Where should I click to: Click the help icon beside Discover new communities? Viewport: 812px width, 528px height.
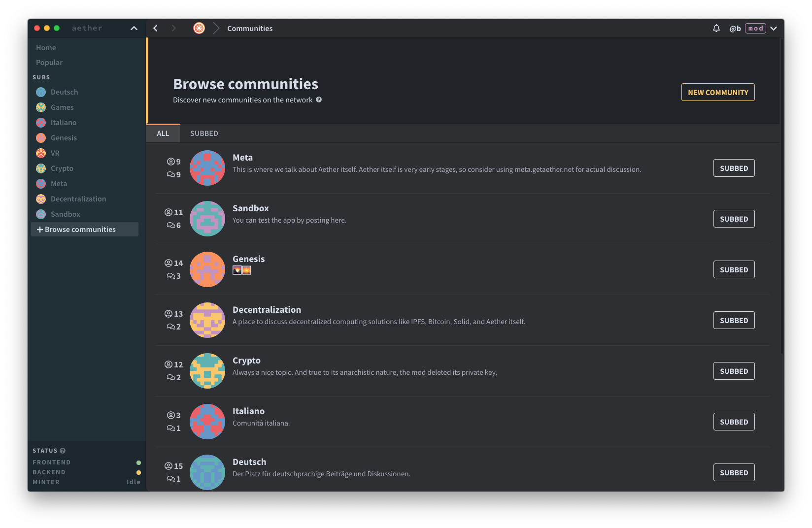point(319,99)
